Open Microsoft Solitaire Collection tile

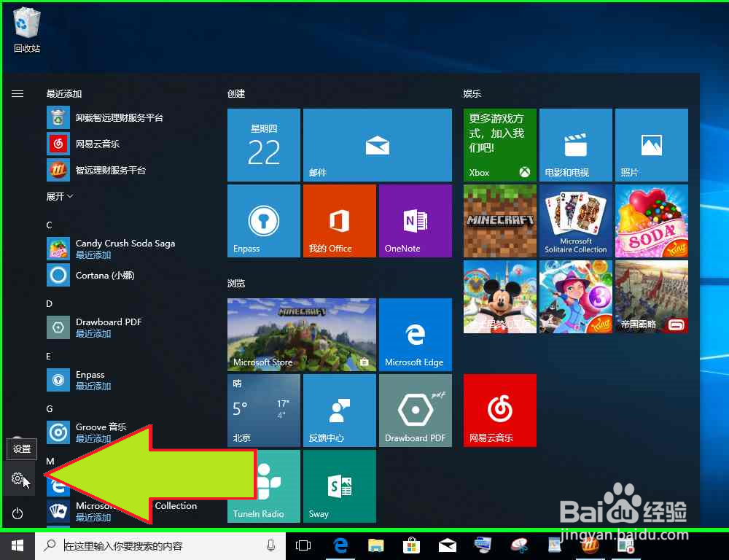[x=576, y=221]
